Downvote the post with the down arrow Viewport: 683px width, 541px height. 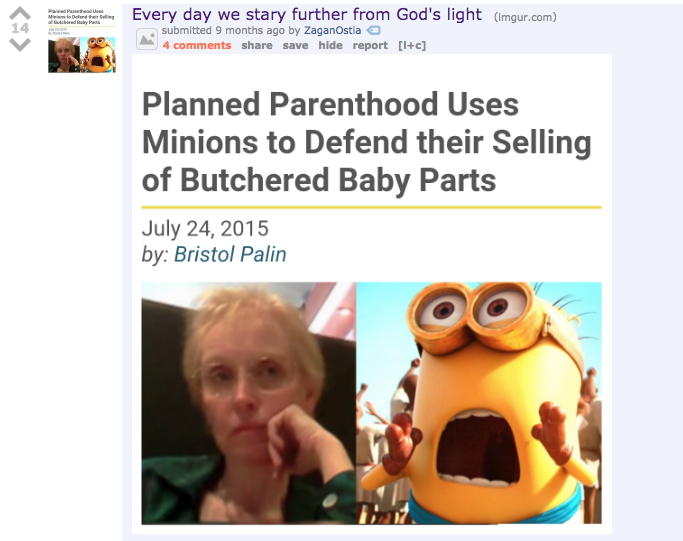click(20, 44)
